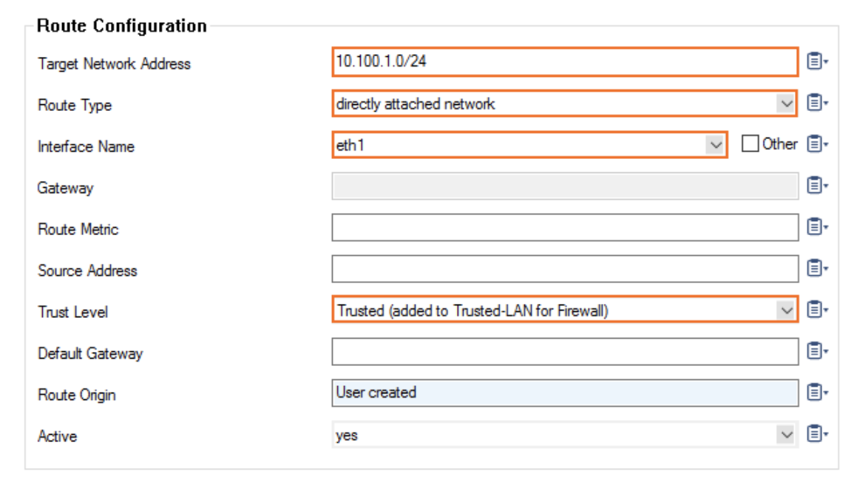Click clipboard icon beside Source Address

coord(815,268)
